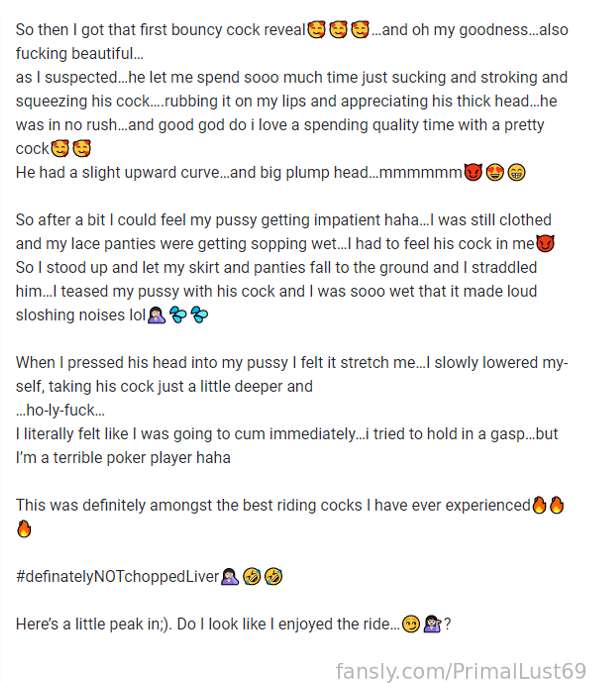Screen dimensions: 592x683
Task: Click the smirking emoji after 'enjoyed the ride...'
Action: pyautogui.click(x=411, y=624)
